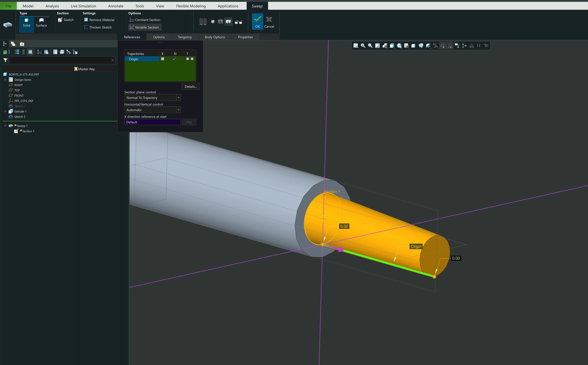Click the pause feature icon
This screenshot has width=588, height=365.
coord(203,22)
